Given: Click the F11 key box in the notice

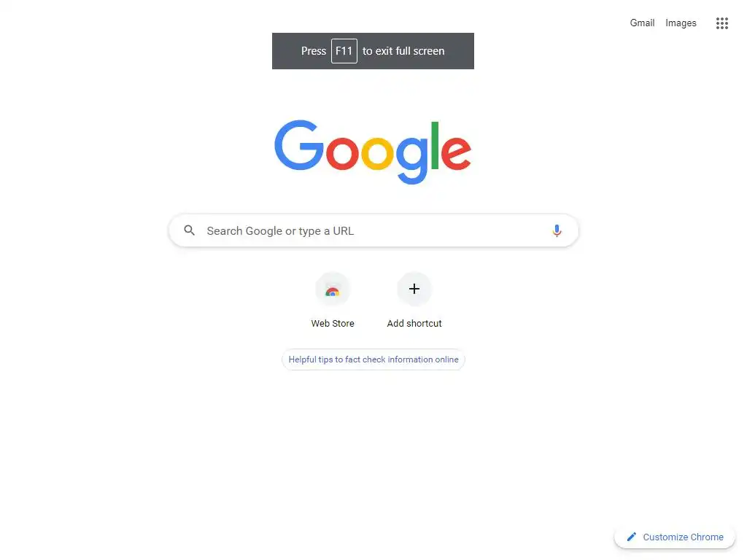Looking at the screenshot, I should (x=344, y=51).
